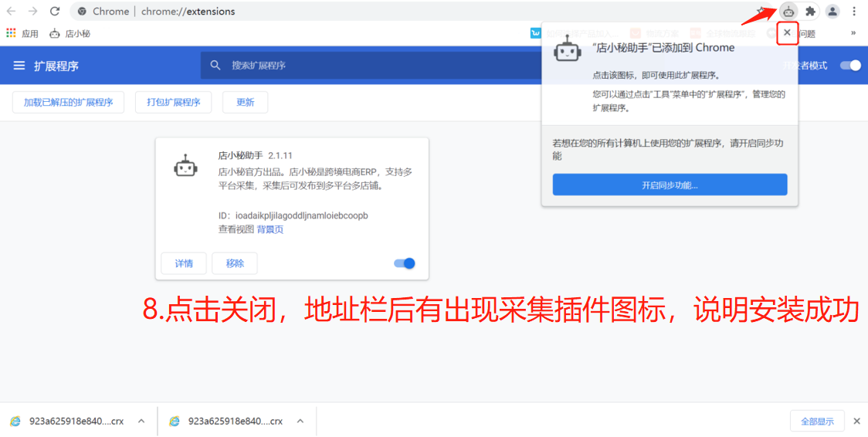Viewport: 868px width, 437px height.
Task: Click the 店小秘助手 robot logo on card
Action: click(185, 165)
